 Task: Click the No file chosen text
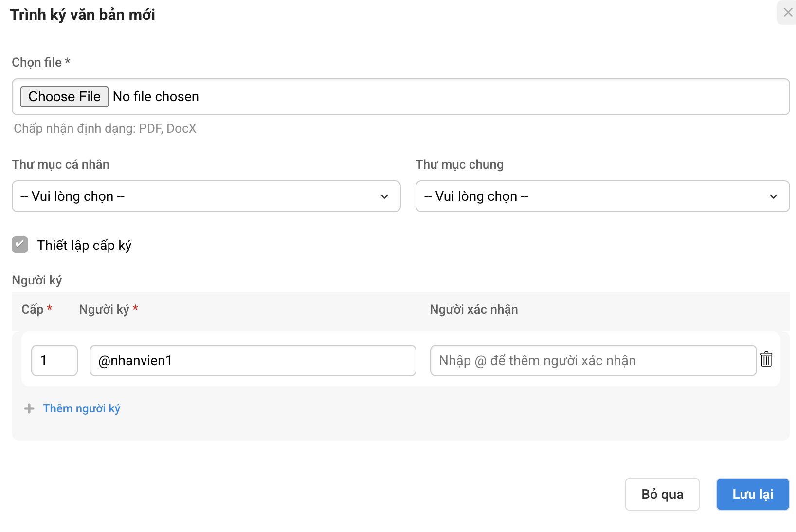tap(156, 97)
